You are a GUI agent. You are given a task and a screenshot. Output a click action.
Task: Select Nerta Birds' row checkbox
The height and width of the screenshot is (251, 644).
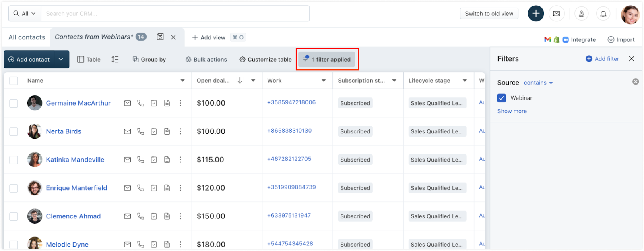click(14, 131)
